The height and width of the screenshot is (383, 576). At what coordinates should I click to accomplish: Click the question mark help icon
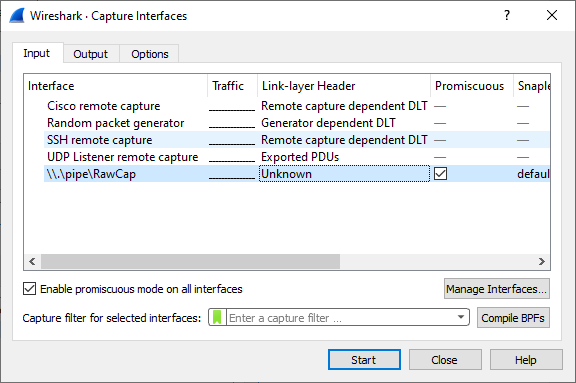pyautogui.click(x=507, y=15)
